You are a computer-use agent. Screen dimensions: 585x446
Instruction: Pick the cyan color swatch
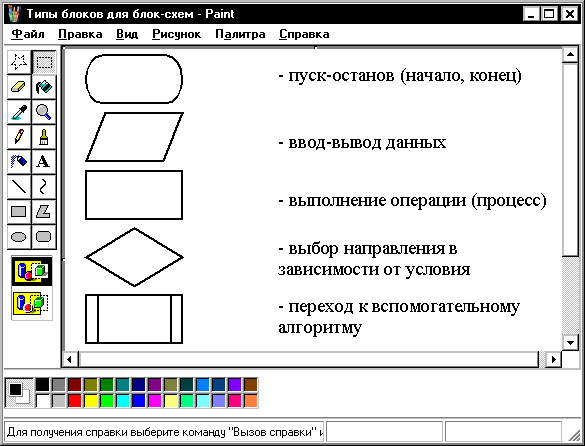(x=123, y=401)
